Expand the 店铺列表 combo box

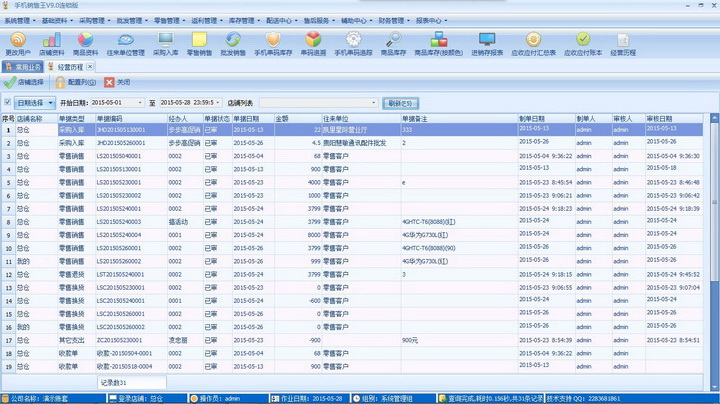[x=373, y=103]
